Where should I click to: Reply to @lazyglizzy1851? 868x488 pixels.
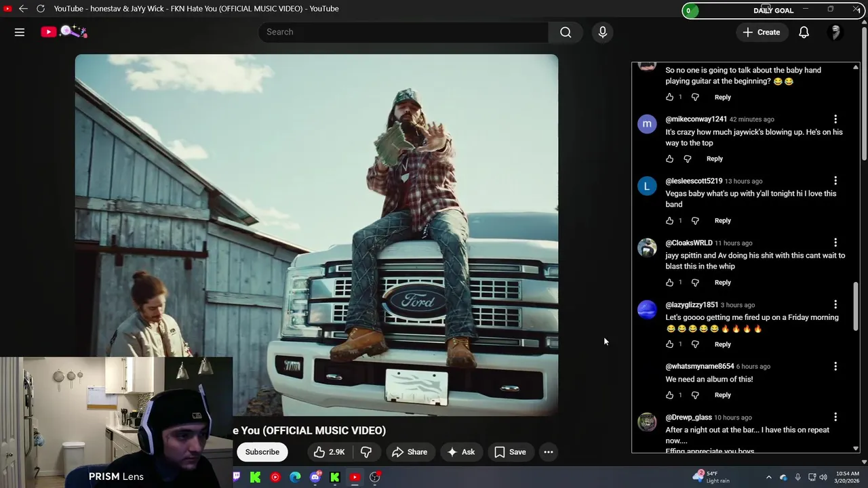[x=723, y=344]
